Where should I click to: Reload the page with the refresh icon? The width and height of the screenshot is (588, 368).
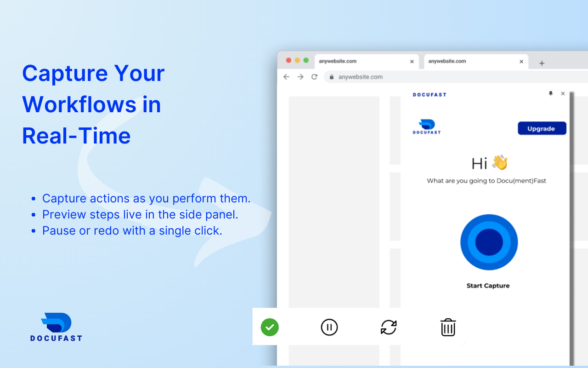pyautogui.click(x=314, y=77)
